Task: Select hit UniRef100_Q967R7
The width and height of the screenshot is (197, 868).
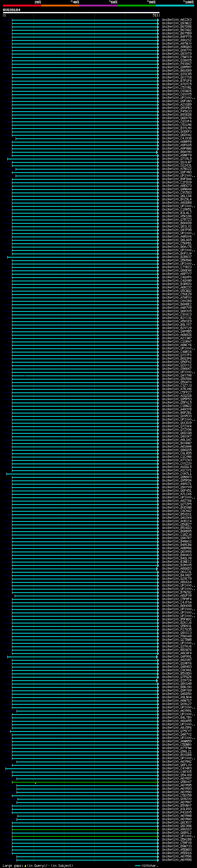Action: [177, 538]
